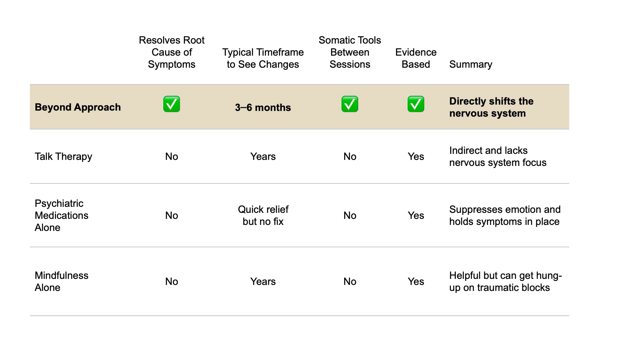Click the Resolves Root Cause of Symptoms header
The height and width of the screenshot is (362, 644).
(171, 52)
